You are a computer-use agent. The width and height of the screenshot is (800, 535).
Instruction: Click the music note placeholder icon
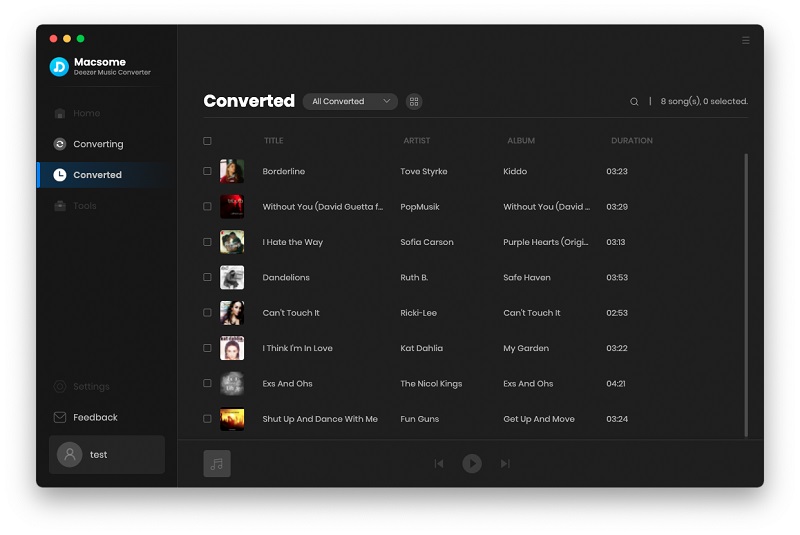217,464
